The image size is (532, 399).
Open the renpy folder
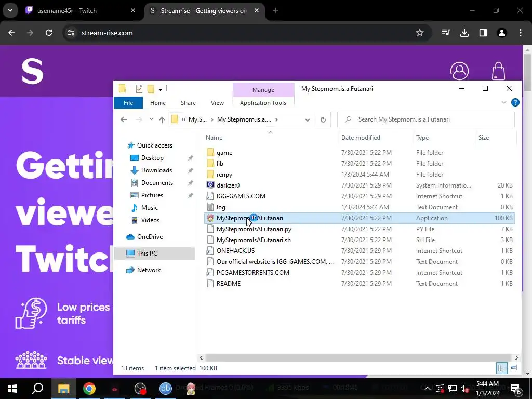224,175
